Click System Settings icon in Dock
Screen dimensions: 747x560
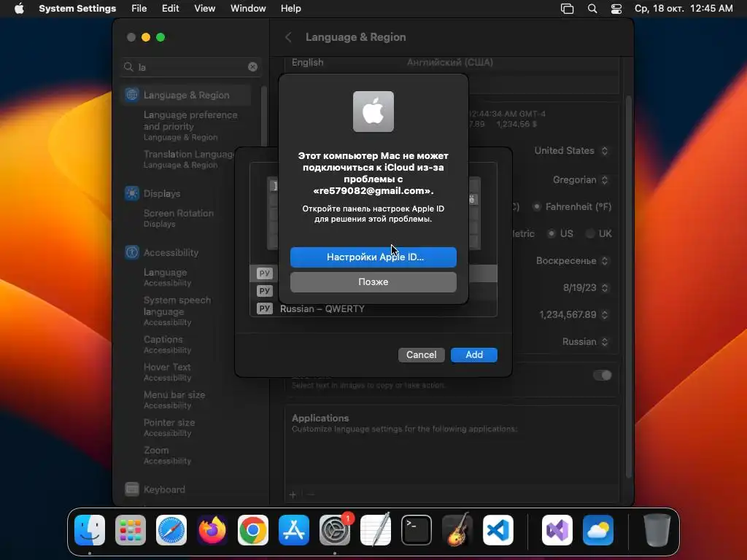click(334, 530)
